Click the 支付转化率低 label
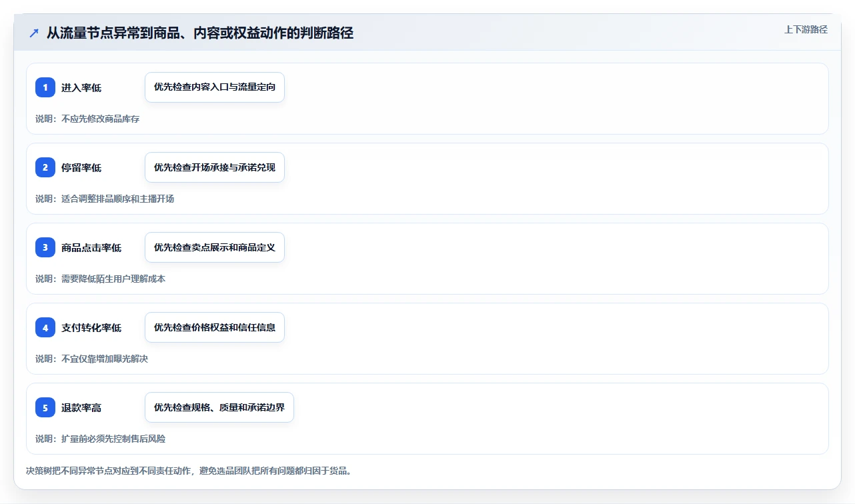Screen dimensions: 855x504 click(x=91, y=327)
